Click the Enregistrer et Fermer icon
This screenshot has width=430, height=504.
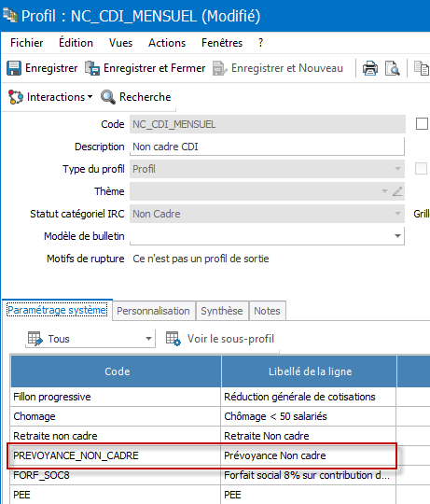point(92,68)
